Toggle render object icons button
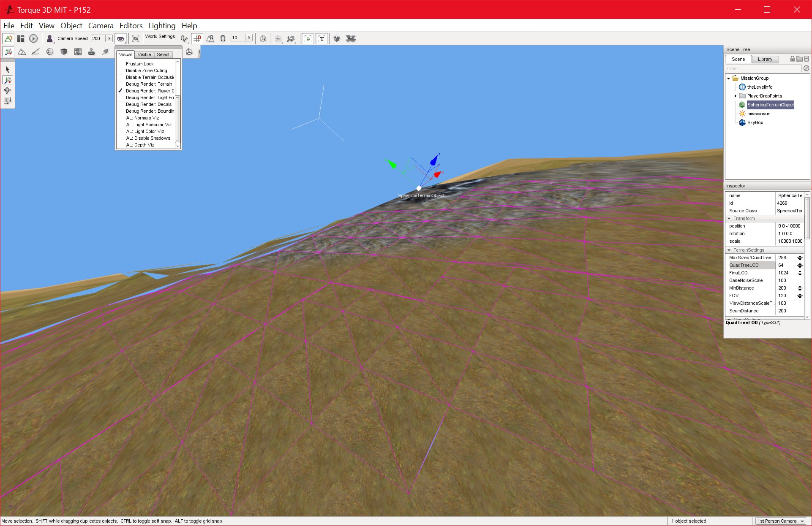The height and width of the screenshot is (526, 812). pyautogui.click(x=308, y=38)
